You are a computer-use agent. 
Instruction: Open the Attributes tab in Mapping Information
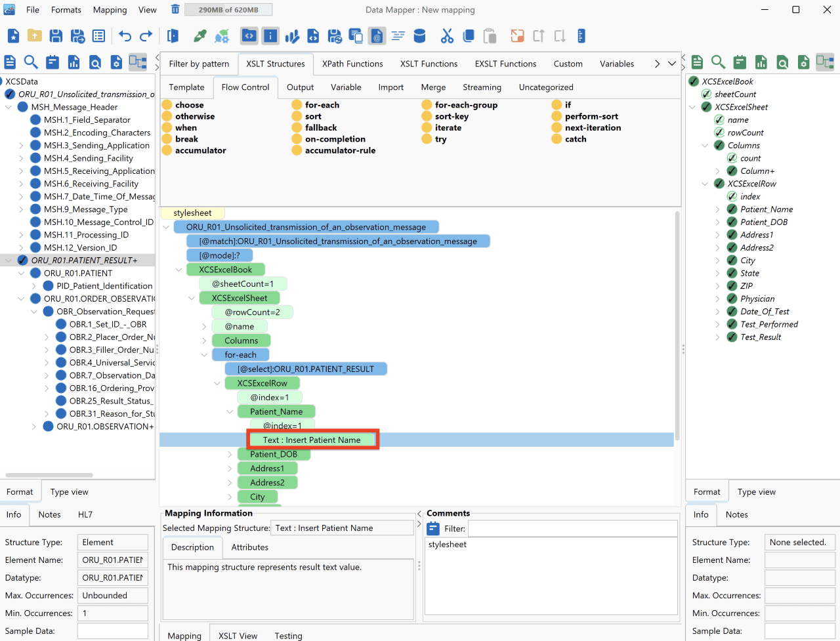tap(249, 547)
